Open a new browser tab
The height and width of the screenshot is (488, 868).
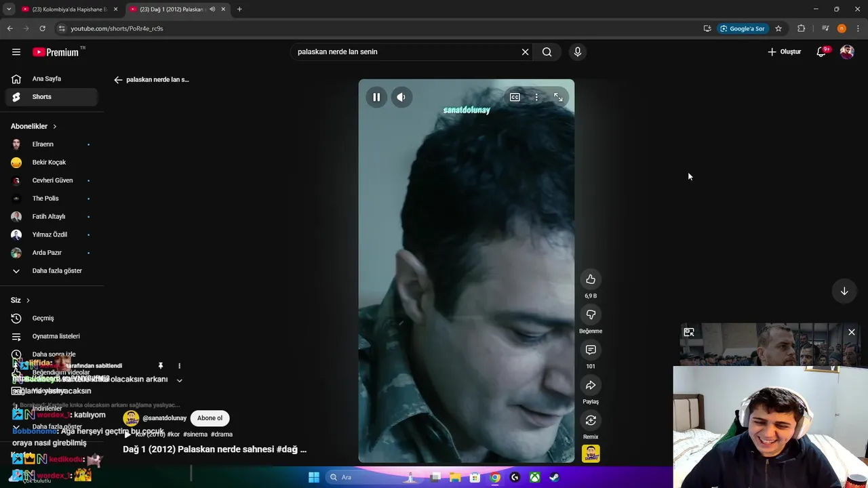pyautogui.click(x=239, y=9)
